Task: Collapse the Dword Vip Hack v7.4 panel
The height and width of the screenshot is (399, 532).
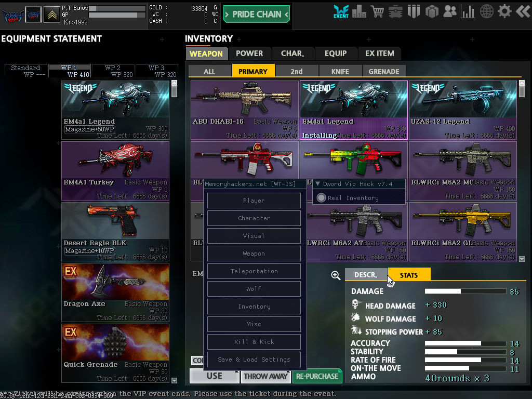Action: (317, 184)
